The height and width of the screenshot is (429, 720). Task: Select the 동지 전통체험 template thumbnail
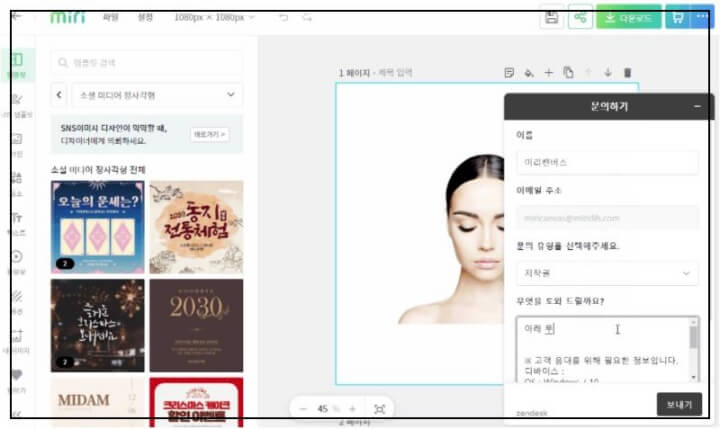pyautogui.click(x=196, y=227)
